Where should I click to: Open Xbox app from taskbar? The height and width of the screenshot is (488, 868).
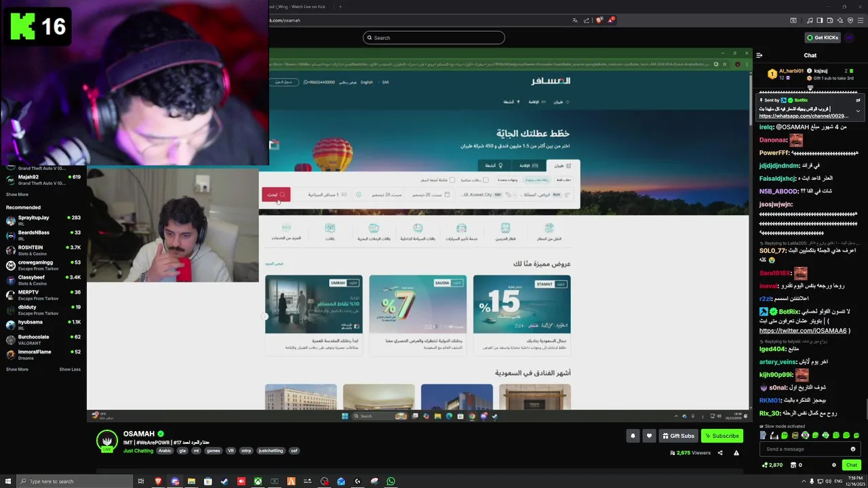(258, 481)
